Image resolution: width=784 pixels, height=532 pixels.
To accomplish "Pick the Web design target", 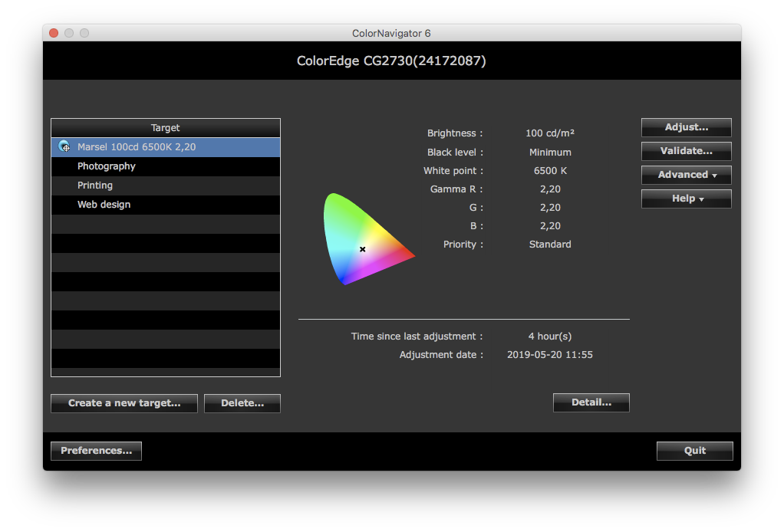I will point(166,205).
